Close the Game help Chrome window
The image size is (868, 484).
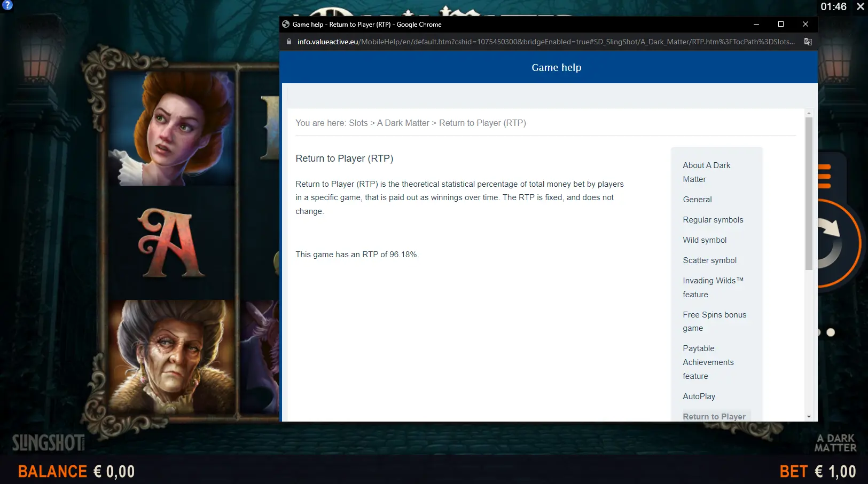pyautogui.click(x=806, y=24)
